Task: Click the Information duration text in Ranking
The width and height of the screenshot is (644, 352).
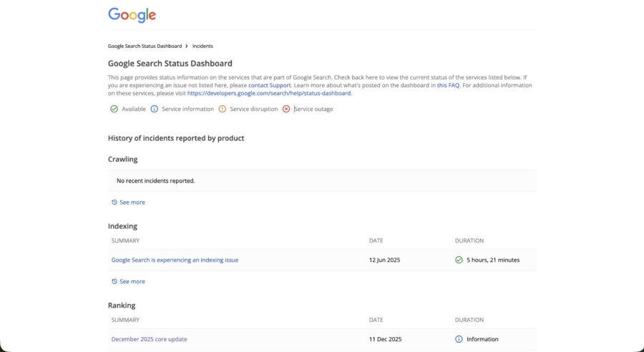Action: click(482, 339)
